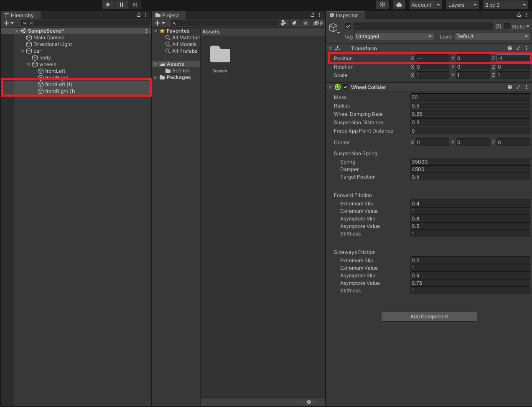Open the Account dropdown
Screen dimensions: 532x407
tap(426, 5)
